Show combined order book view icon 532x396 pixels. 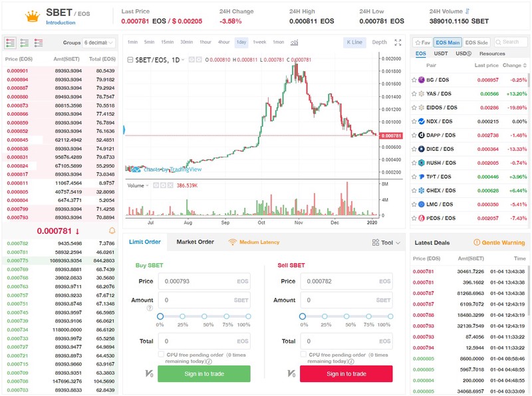coord(10,43)
